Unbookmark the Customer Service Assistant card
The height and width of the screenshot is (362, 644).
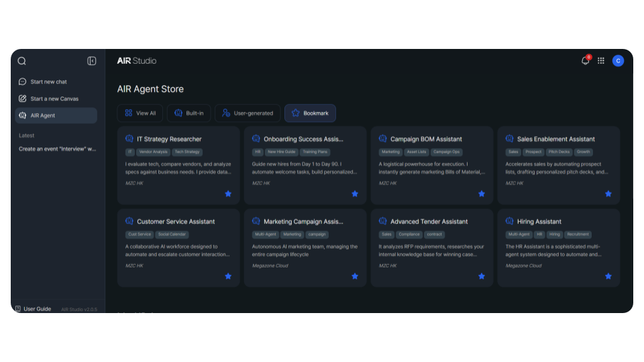pyautogui.click(x=228, y=276)
